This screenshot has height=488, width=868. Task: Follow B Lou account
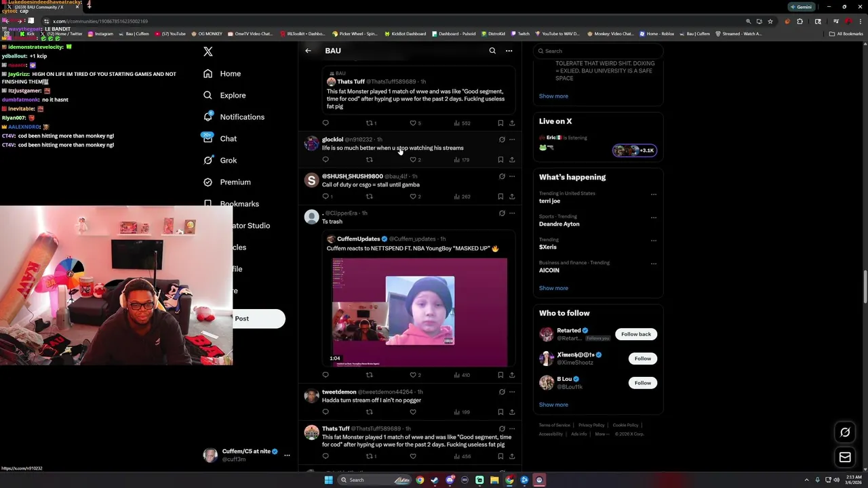[642, 383]
